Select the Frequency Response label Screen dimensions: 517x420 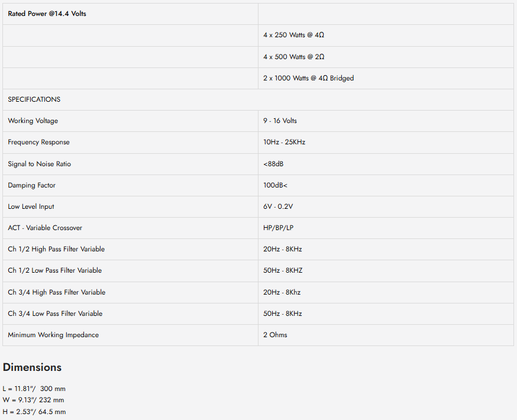pyautogui.click(x=38, y=142)
